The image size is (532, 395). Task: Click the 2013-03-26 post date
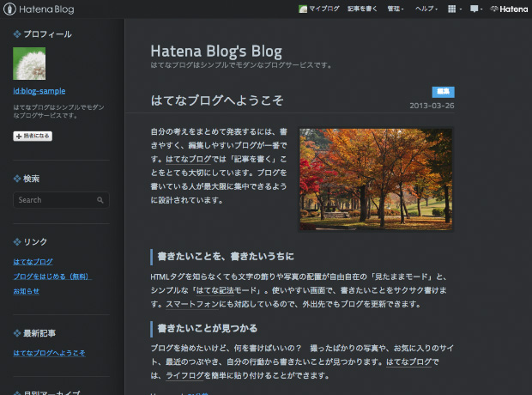click(x=432, y=106)
